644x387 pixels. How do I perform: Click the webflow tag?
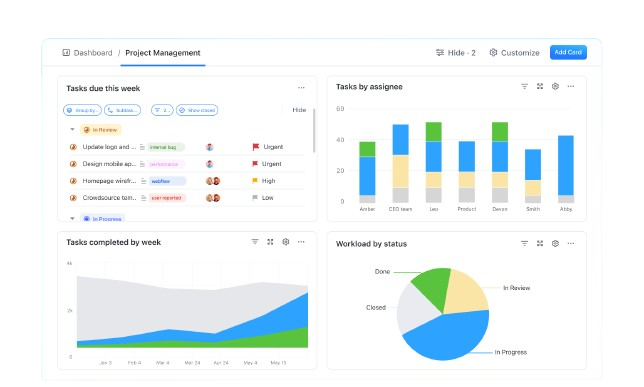tap(167, 181)
